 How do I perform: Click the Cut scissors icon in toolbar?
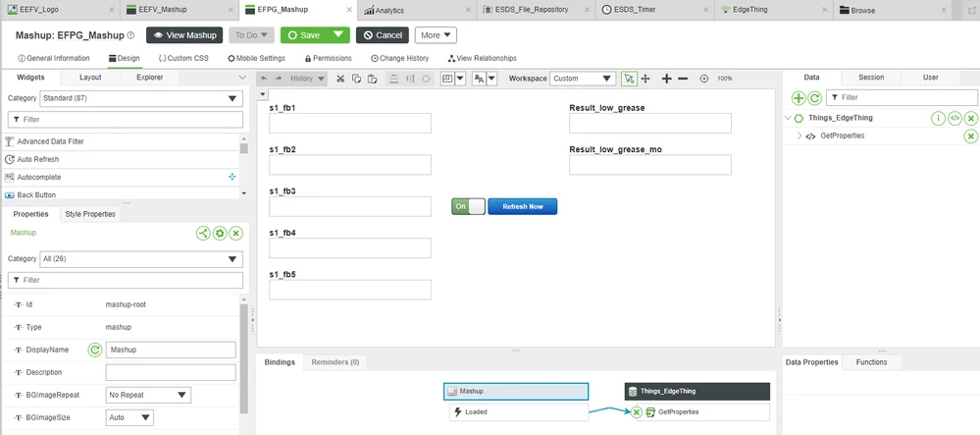(x=340, y=79)
